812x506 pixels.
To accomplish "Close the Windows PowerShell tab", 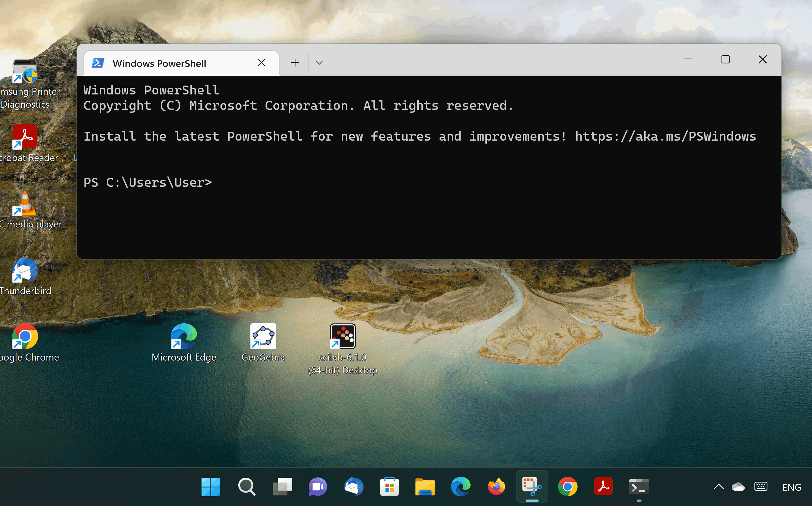I will click(x=261, y=63).
